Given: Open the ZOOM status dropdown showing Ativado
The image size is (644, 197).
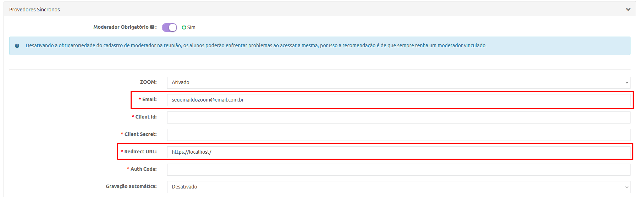Looking at the screenshot, I should [x=398, y=82].
